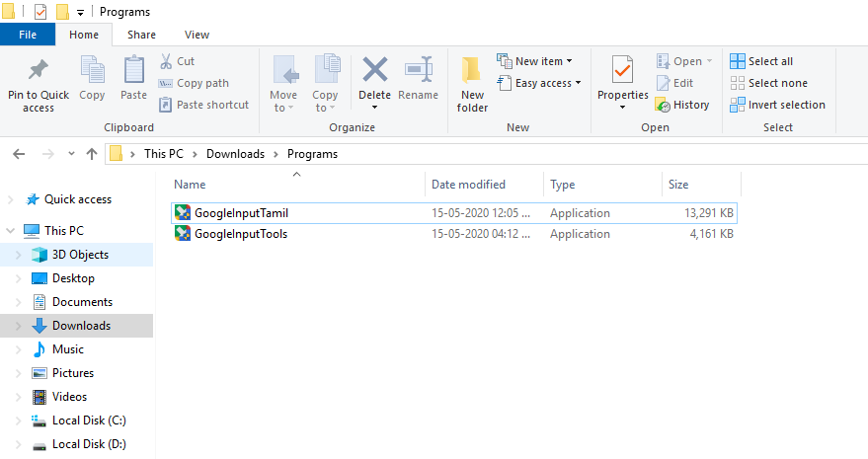Click the Copy ribbon button
This screenshot has height=459, width=868.
[92, 78]
